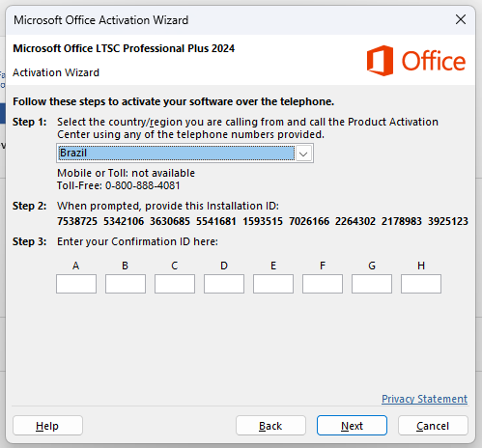Focus Confirmation ID field A
Viewport: 482px width, 448px height.
76,284
